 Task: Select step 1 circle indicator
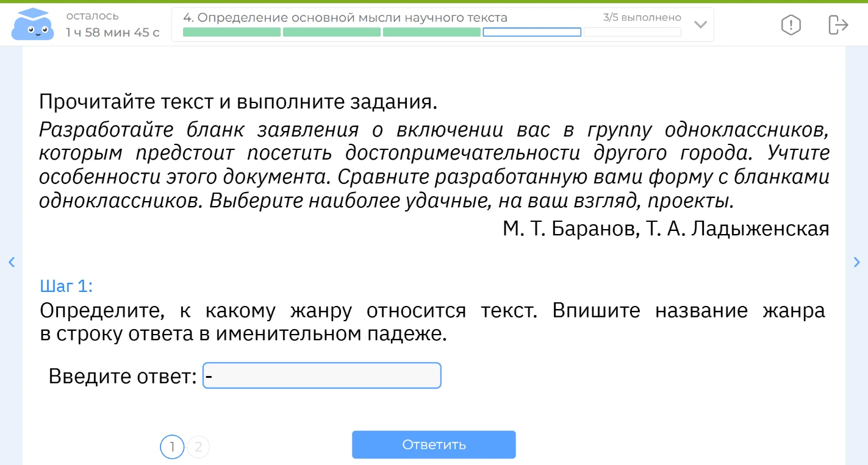pyautogui.click(x=172, y=447)
